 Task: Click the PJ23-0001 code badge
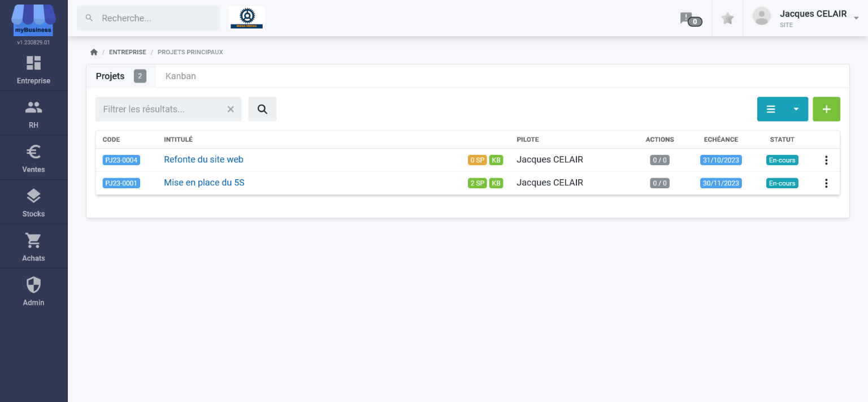tap(121, 183)
